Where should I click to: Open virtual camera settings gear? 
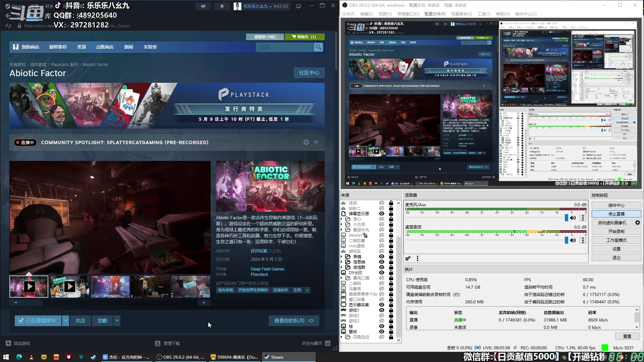(x=638, y=223)
